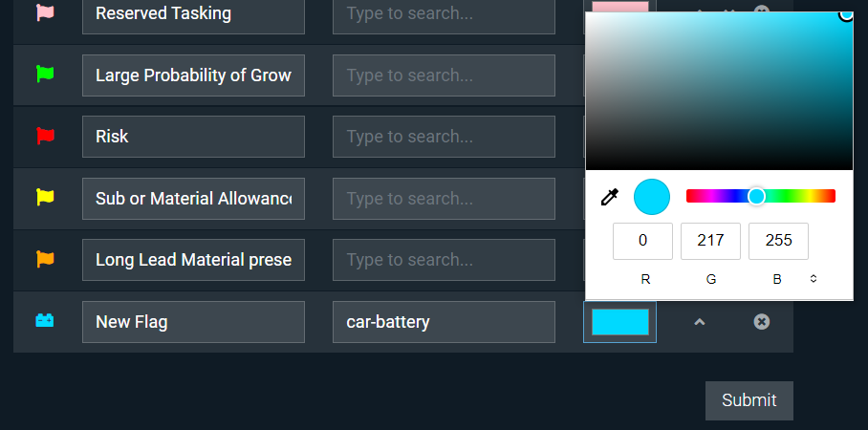Activate the eyedropper color picker tool
The height and width of the screenshot is (430, 868).
(610, 197)
